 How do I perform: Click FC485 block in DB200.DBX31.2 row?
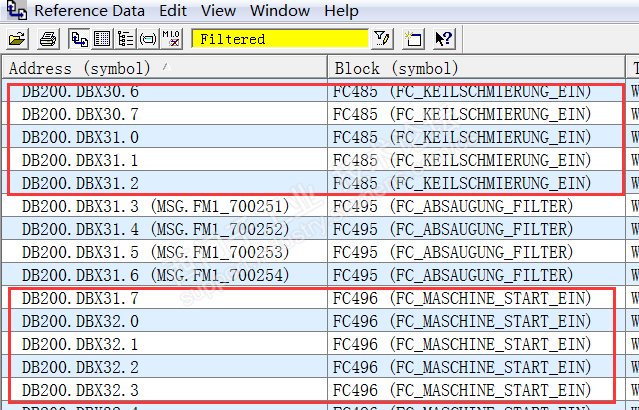[462, 183]
